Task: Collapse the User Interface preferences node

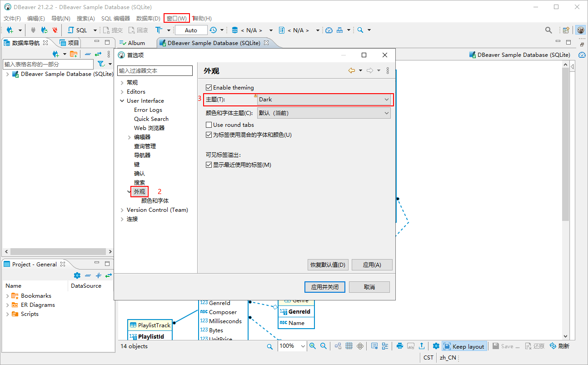Action: point(122,101)
